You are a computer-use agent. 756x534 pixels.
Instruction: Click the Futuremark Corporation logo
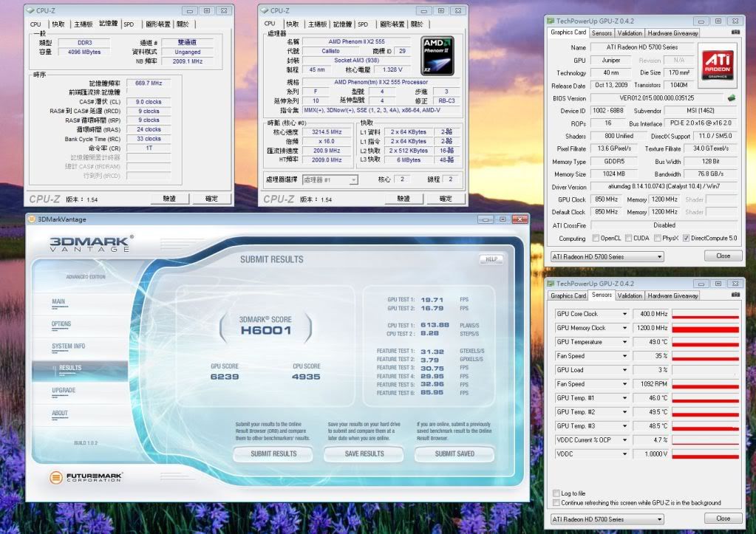(86, 476)
